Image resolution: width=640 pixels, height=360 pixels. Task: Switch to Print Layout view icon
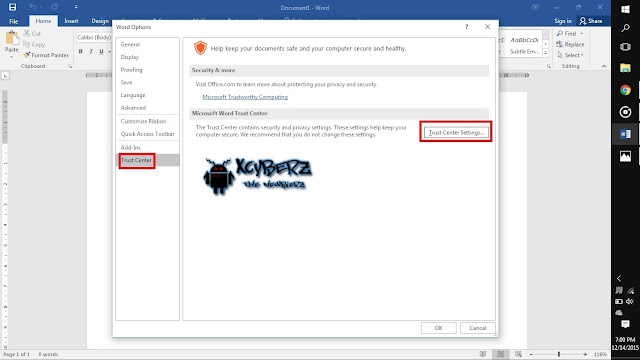pos(500,354)
